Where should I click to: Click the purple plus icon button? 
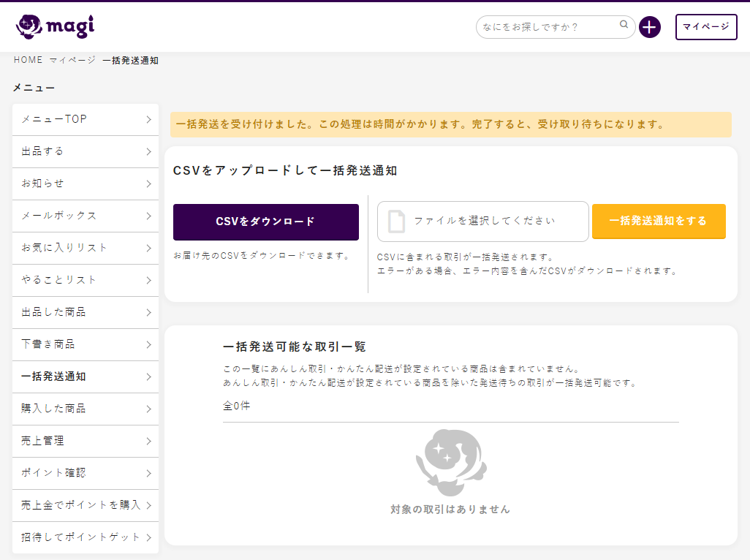(649, 27)
